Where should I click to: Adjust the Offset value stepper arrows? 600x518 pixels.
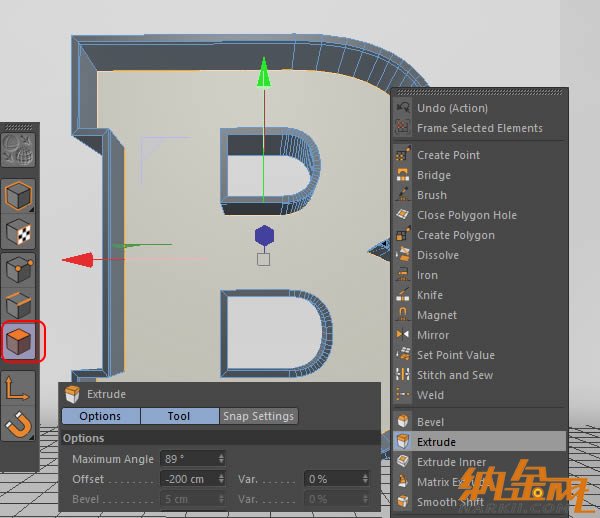[x=221, y=479]
